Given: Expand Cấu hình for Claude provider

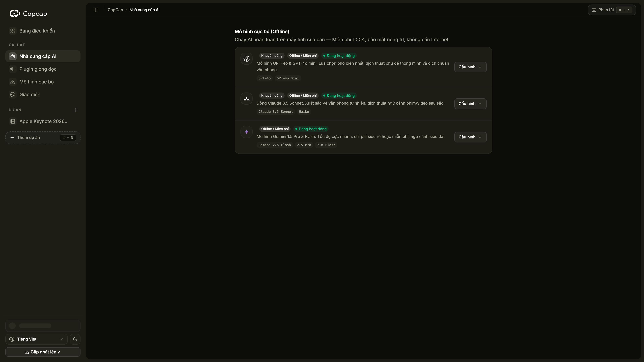Looking at the screenshot, I should 470,104.
